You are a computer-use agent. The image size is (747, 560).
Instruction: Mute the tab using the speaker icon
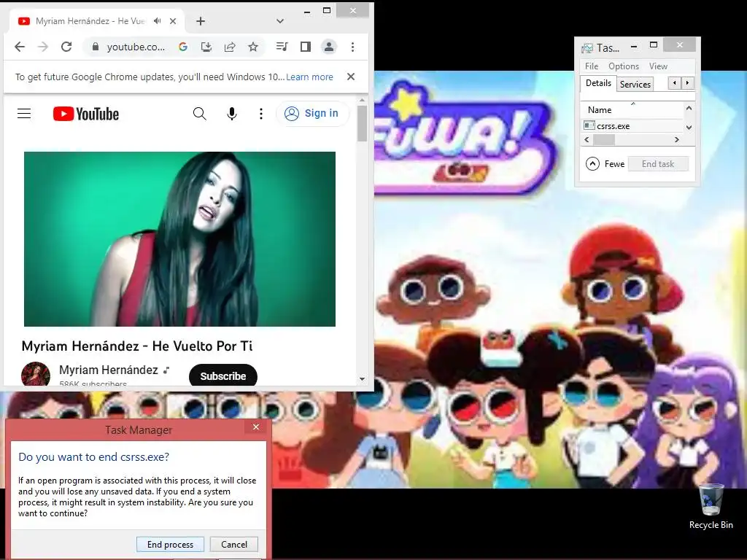click(158, 21)
